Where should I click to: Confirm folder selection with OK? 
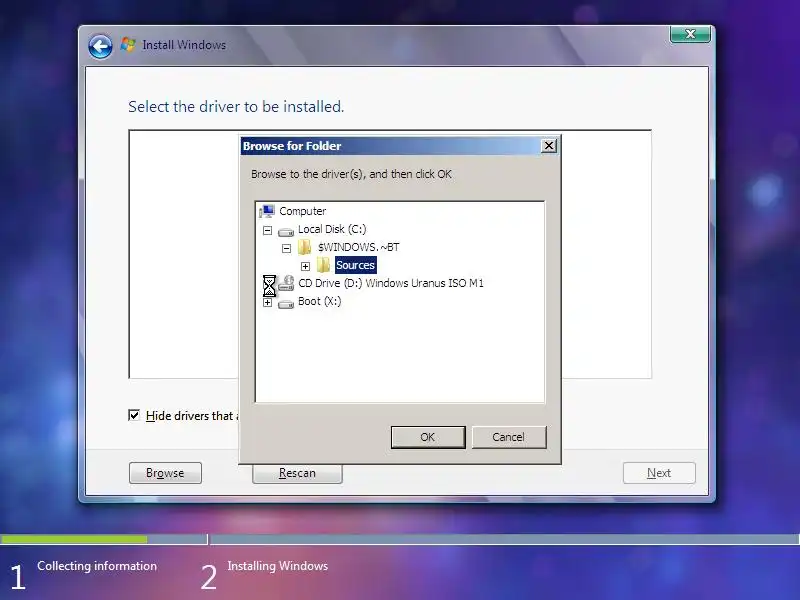(428, 437)
